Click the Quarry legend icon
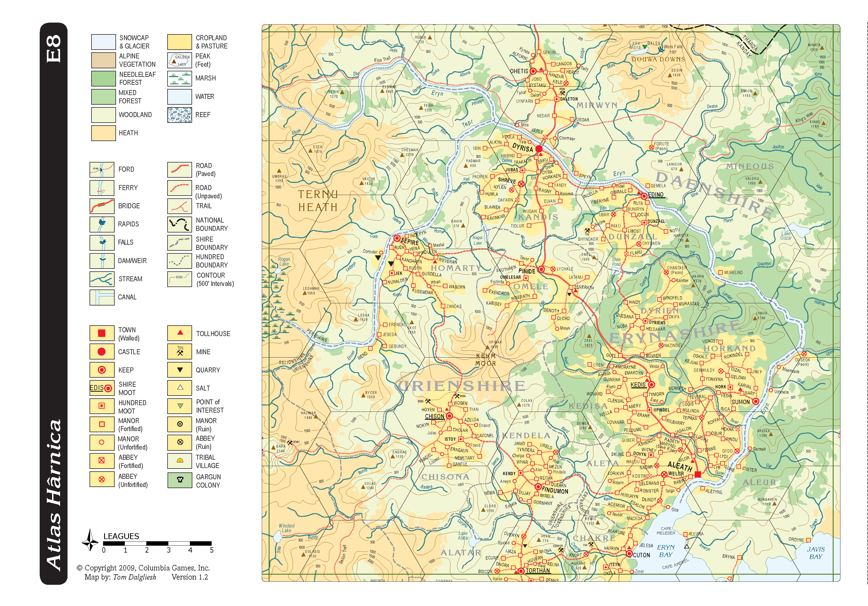 click(x=180, y=370)
